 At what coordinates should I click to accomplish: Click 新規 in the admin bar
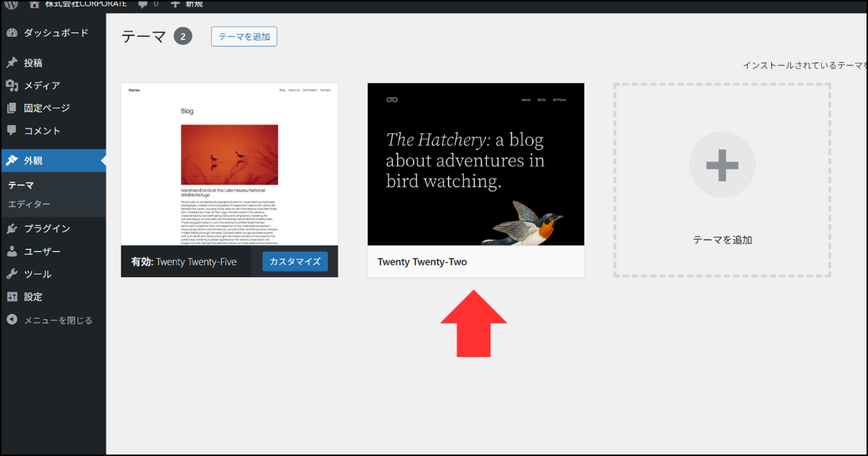(194, 4)
